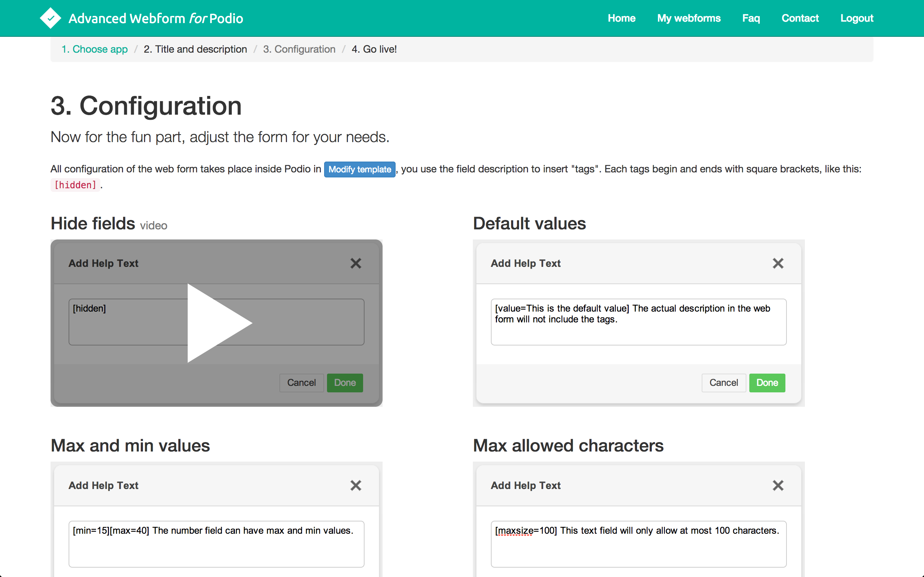The width and height of the screenshot is (924, 577).
Task: Click the Modify template button
Action: point(359,169)
